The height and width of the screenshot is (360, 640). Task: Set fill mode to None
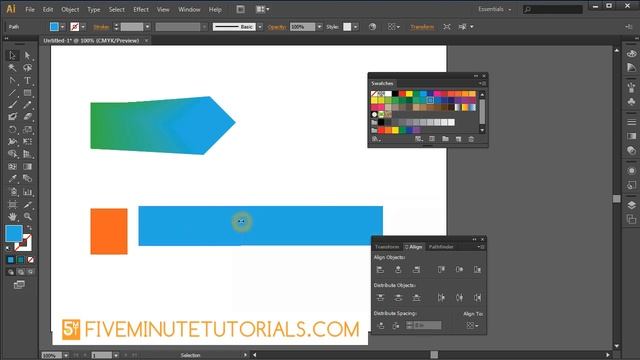point(31,260)
